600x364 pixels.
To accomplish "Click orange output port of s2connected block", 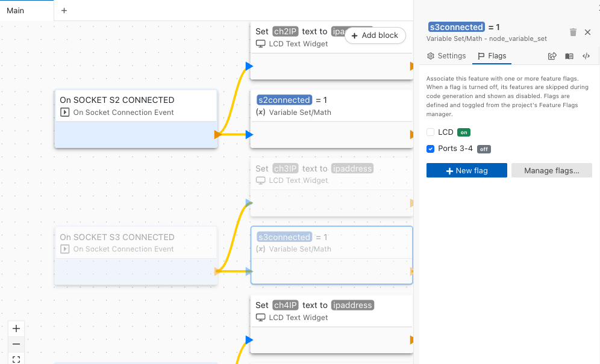I will click(411, 135).
